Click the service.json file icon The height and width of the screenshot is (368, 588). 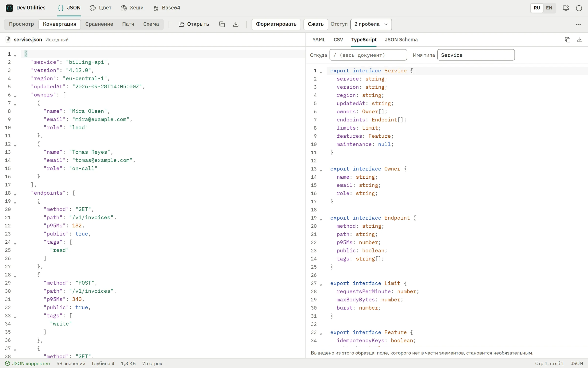tap(8, 39)
